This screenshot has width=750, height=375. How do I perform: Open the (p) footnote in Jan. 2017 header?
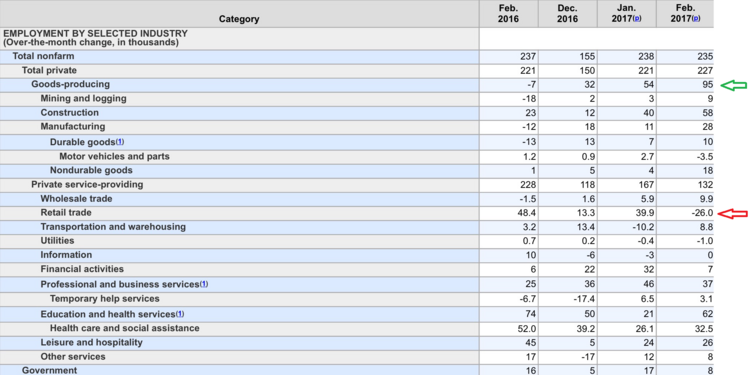pos(637,19)
